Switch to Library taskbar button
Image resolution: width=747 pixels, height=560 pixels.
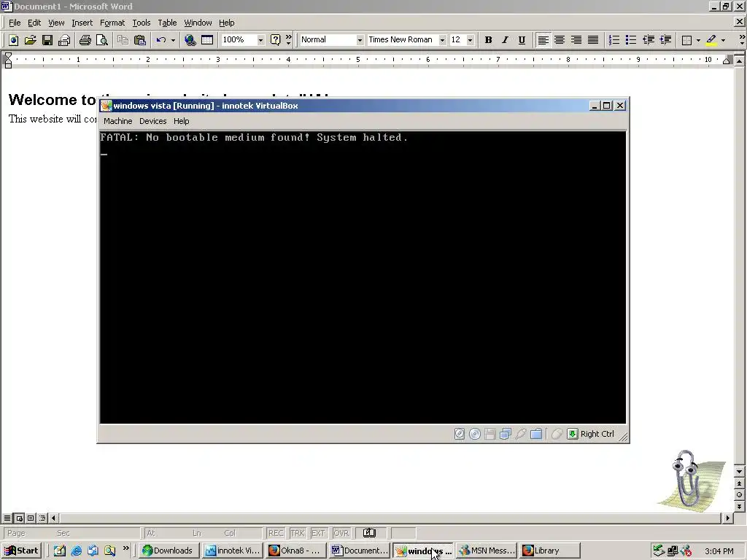pyautogui.click(x=550, y=551)
